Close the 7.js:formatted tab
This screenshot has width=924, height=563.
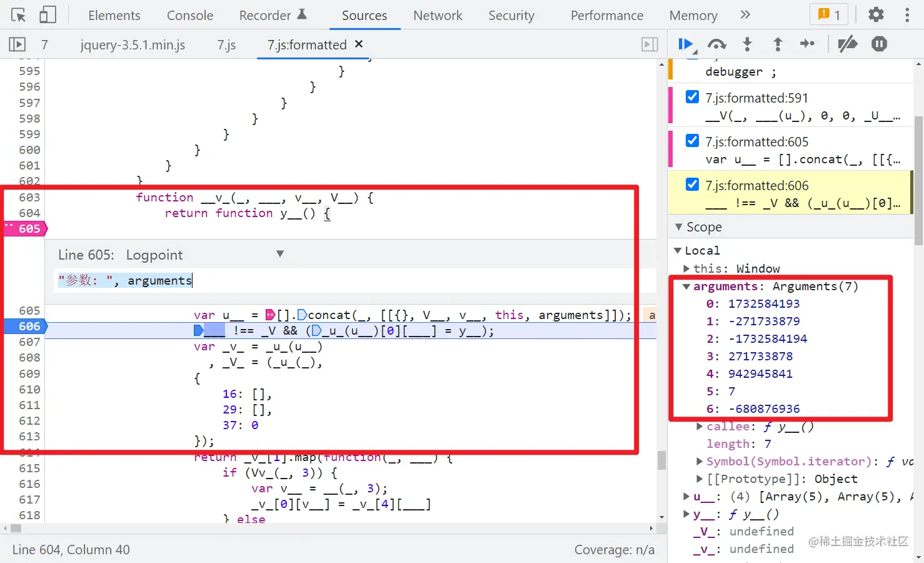359,44
